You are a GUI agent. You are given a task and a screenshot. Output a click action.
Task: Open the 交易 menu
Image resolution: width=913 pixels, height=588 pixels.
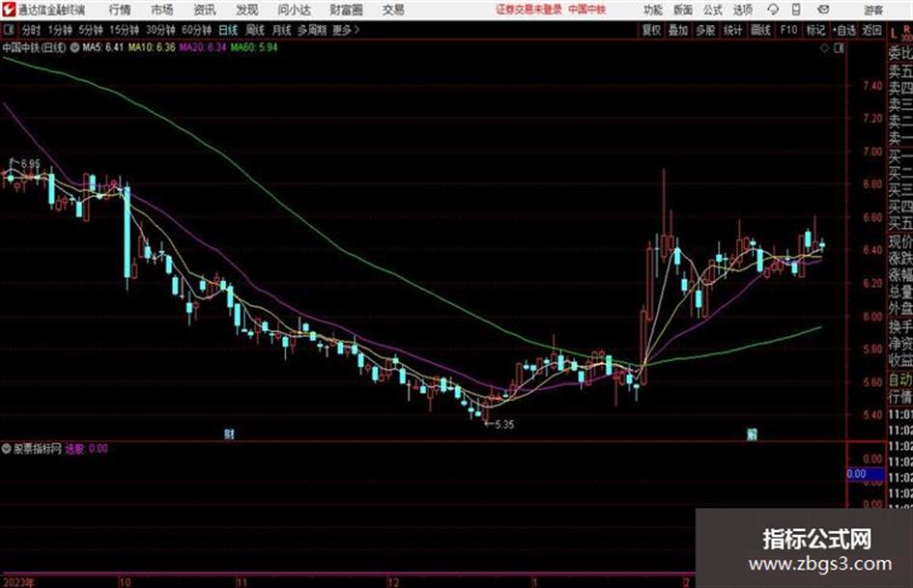coord(393,10)
